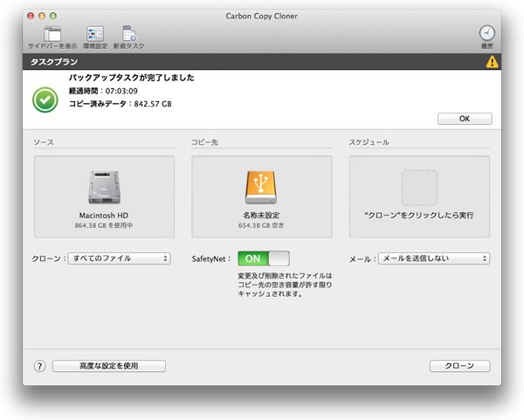The height and width of the screenshot is (420, 524).
Task: Click the green zoom window button
Action: pos(52,16)
